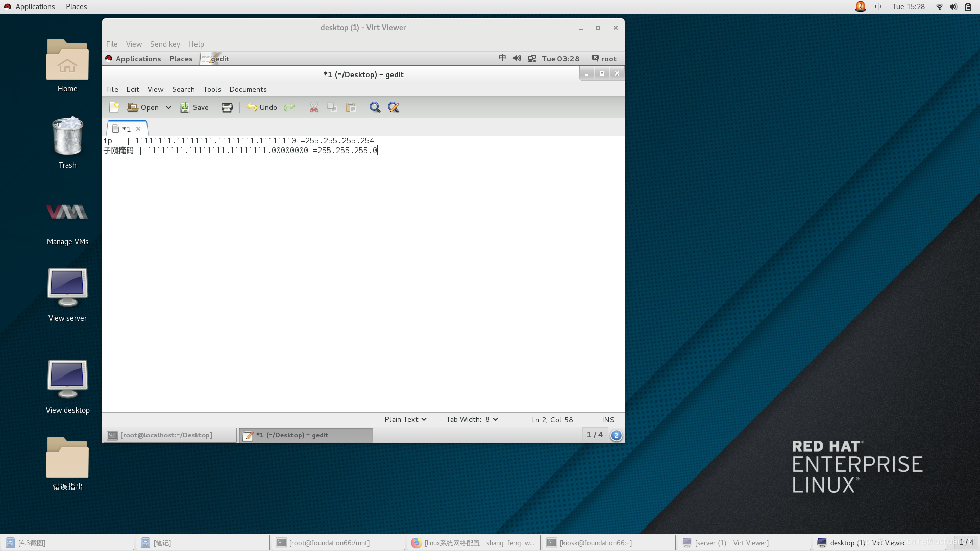The height and width of the screenshot is (551, 980).
Task: Click the guest network connection icon
Action: 532,59
